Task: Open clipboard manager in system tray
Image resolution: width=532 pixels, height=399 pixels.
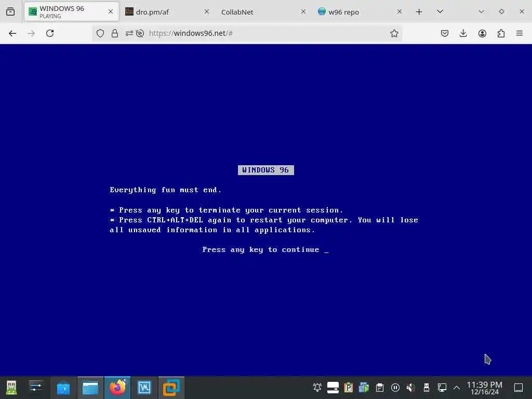Action: [x=380, y=387]
